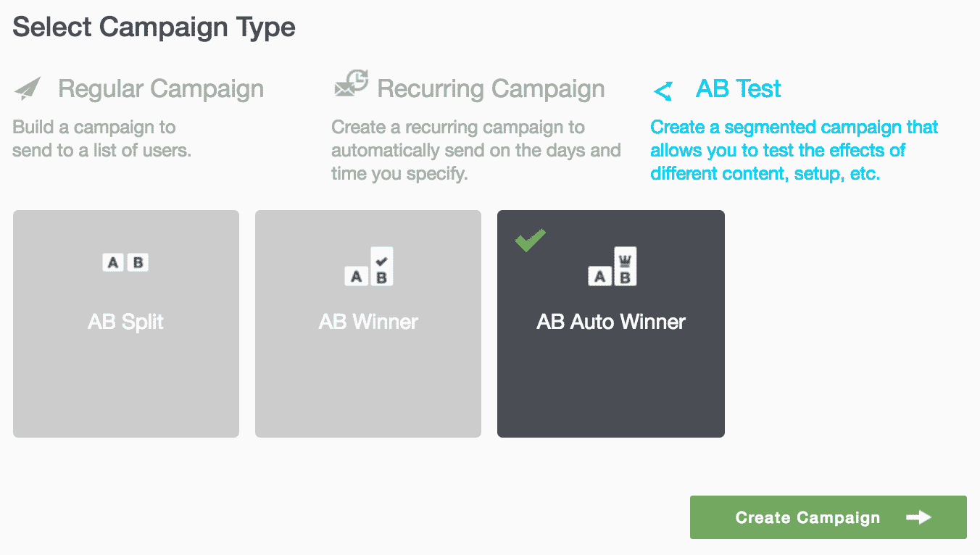Click the AB Winner checkmark blocks icon
This screenshot has height=555, width=980.
coord(369,267)
